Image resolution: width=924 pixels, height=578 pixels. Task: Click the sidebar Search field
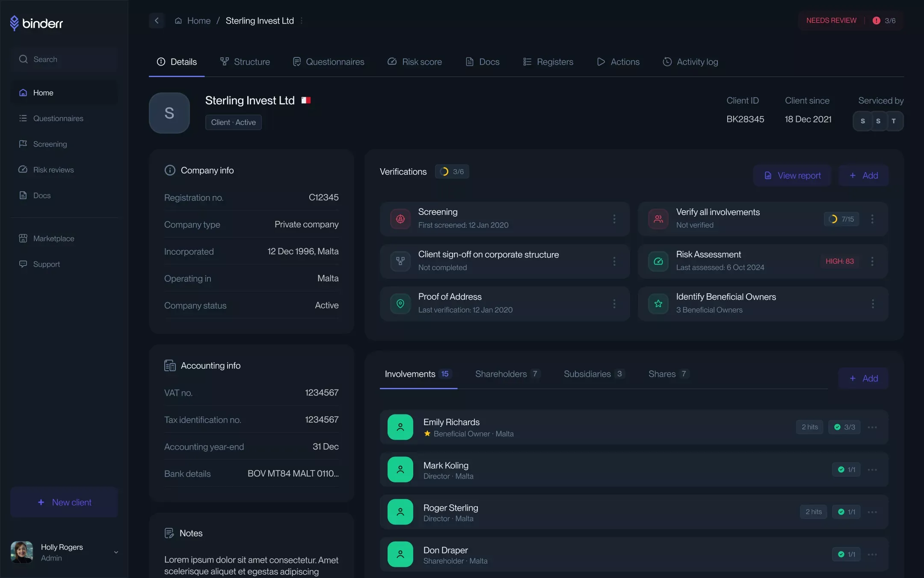(64, 59)
